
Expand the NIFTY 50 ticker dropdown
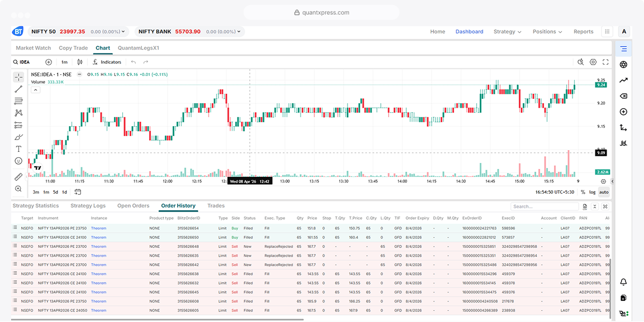click(123, 32)
